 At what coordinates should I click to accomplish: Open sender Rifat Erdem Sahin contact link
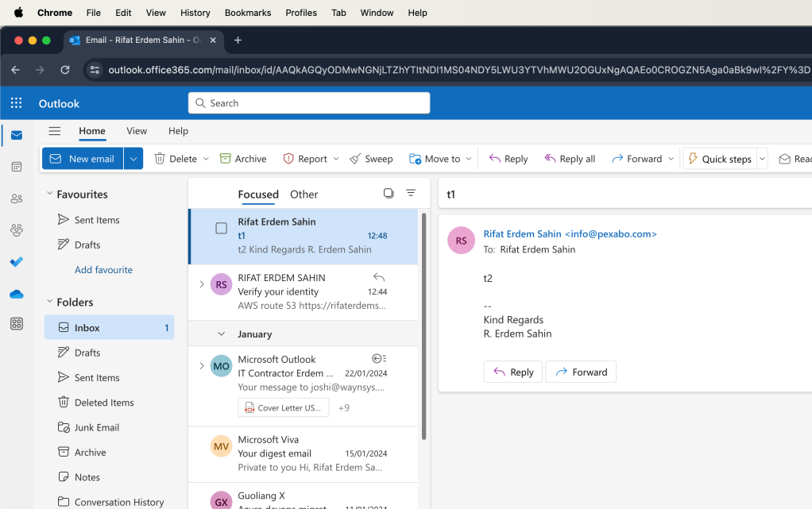pos(570,234)
